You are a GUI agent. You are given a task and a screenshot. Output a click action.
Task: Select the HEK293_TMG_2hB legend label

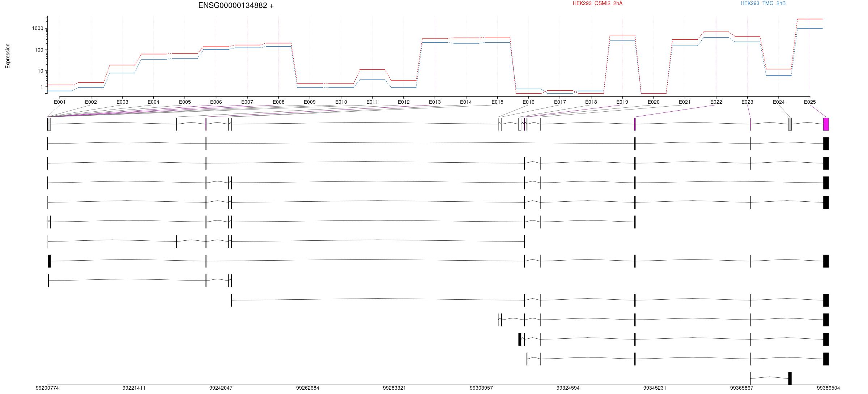click(x=763, y=3)
